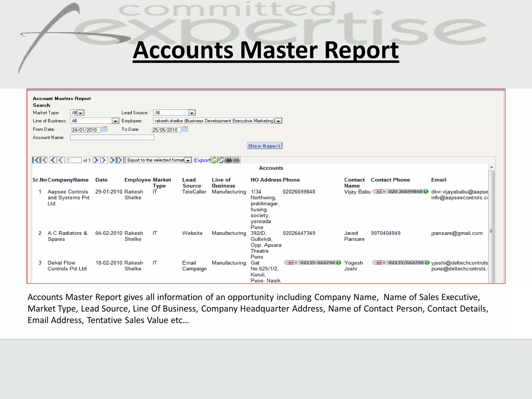532x399 pixels.
Task: Click the grey previous page arrow
Action: [x=61, y=160]
